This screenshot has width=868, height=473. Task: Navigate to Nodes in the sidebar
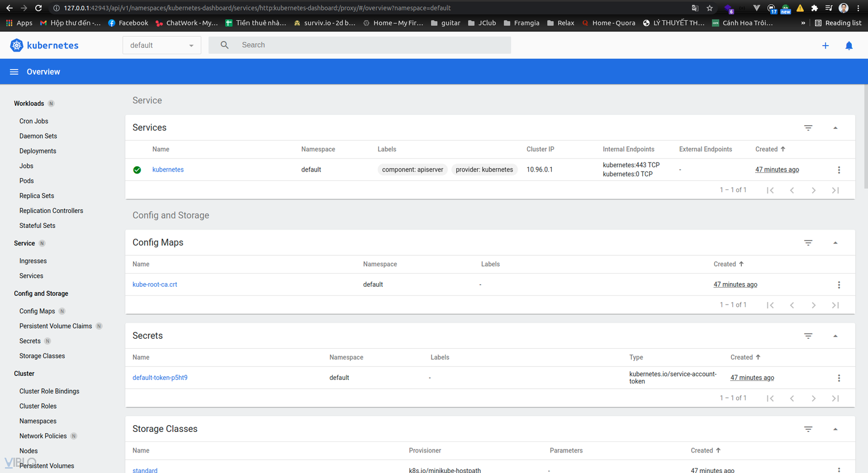pos(28,451)
